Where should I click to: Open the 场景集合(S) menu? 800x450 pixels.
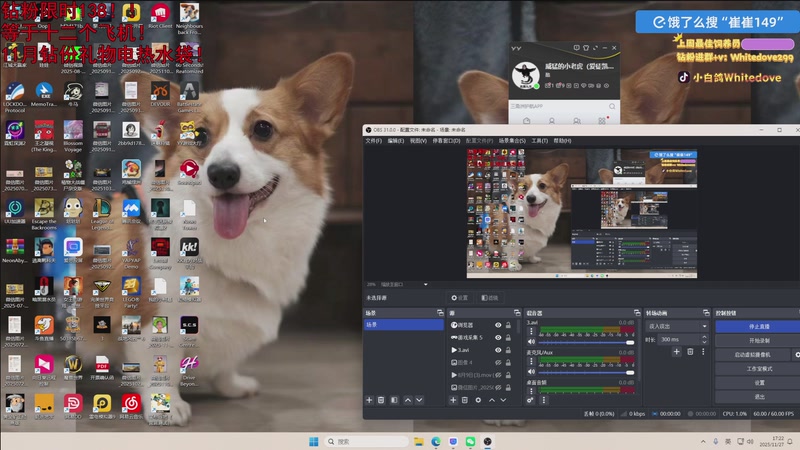pyautogui.click(x=512, y=141)
